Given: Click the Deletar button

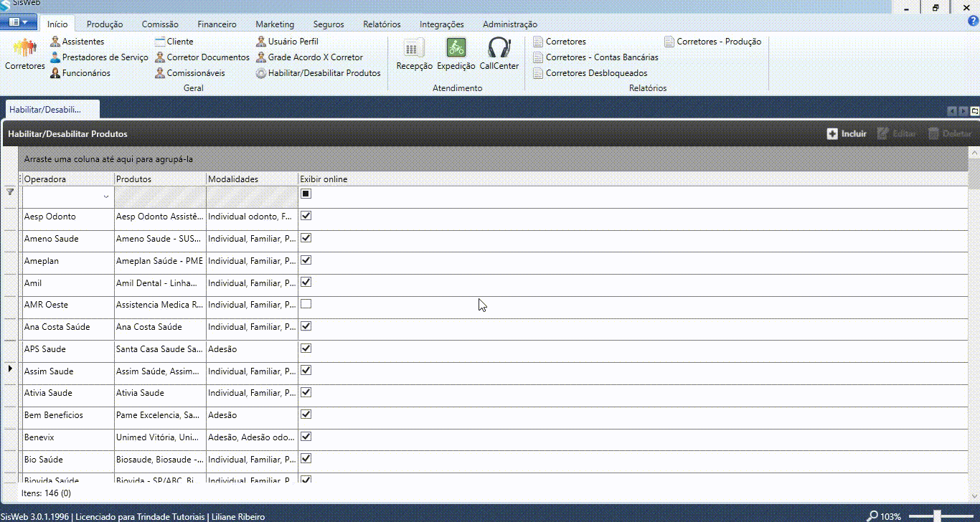Looking at the screenshot, I should [x=949, y=133].
